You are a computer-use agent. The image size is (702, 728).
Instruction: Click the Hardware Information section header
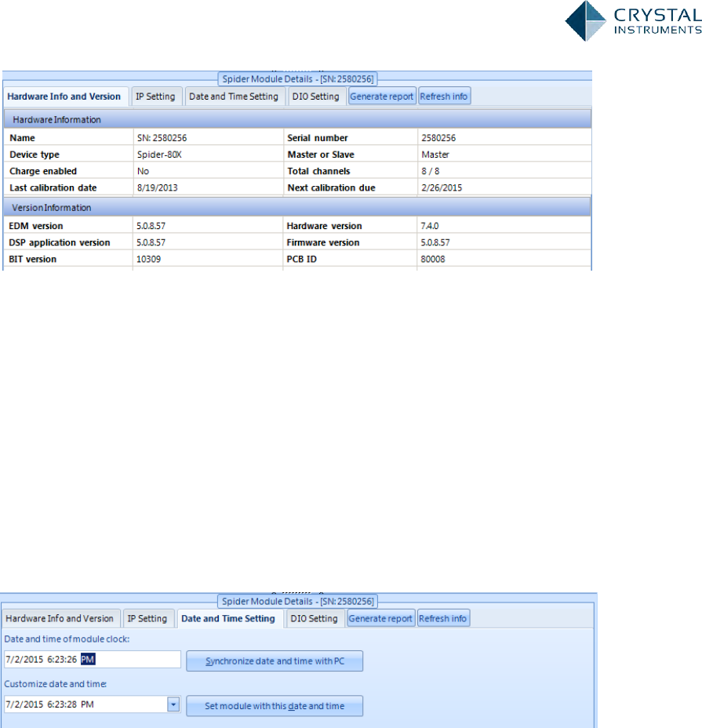click(297, 119)
